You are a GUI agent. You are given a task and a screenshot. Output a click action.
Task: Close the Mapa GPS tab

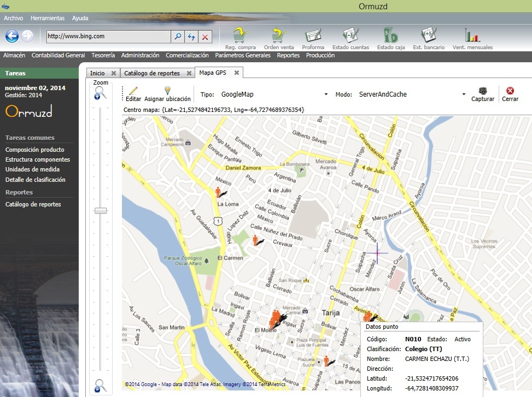237,73
